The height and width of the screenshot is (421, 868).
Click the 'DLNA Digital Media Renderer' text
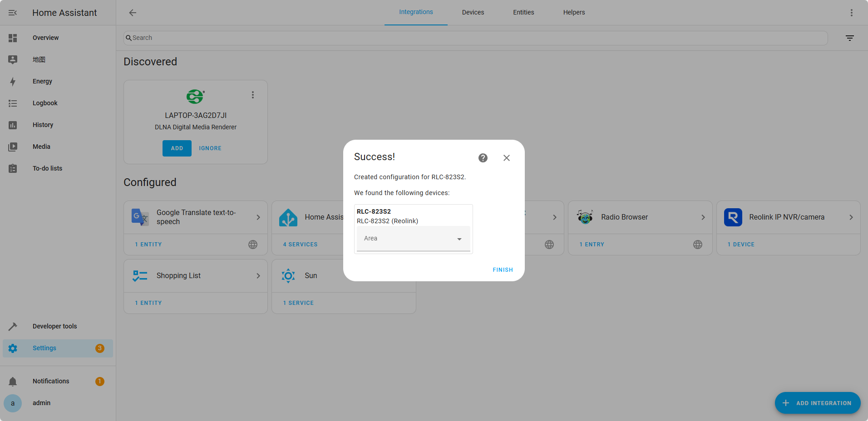(x=196, y=127)
